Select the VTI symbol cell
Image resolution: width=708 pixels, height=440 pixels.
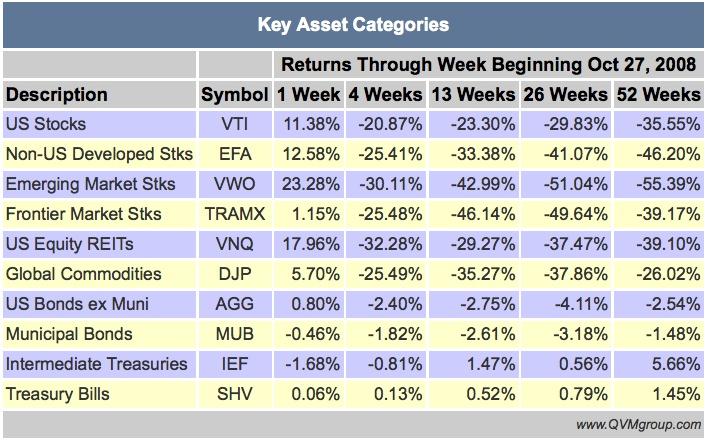pos(235,125)
